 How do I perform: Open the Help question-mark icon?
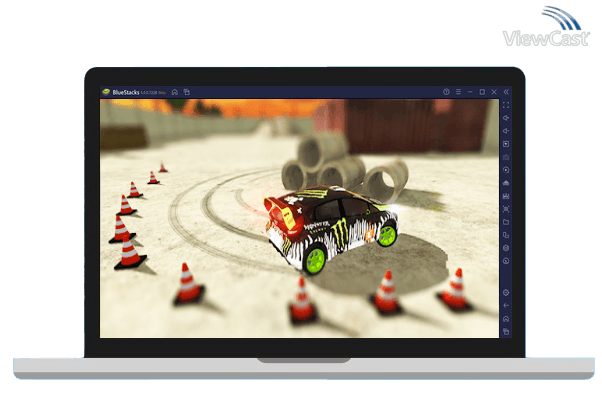(x=446, y=92)
